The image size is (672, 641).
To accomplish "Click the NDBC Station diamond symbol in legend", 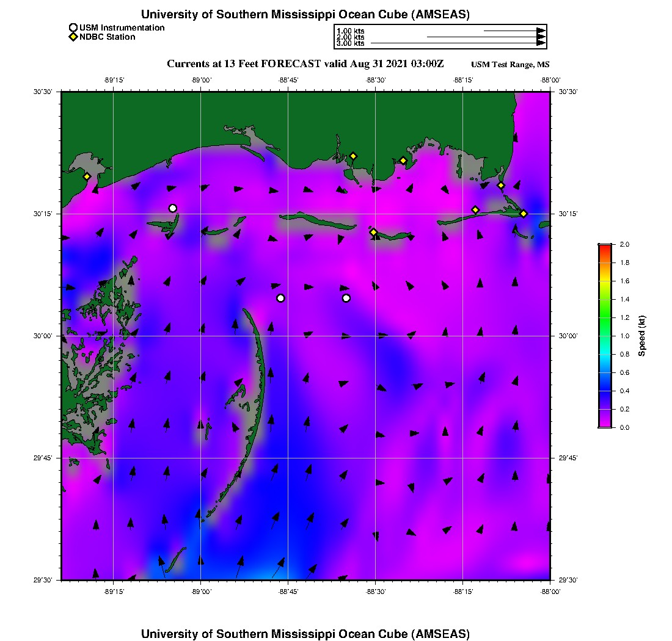I will pyautogui.click(x=73, y=37).
